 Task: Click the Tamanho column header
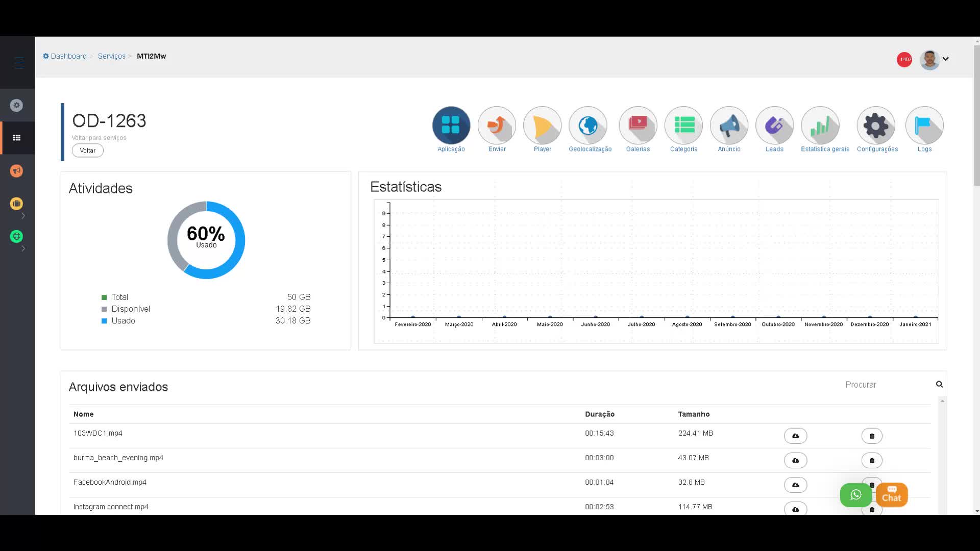694,414
